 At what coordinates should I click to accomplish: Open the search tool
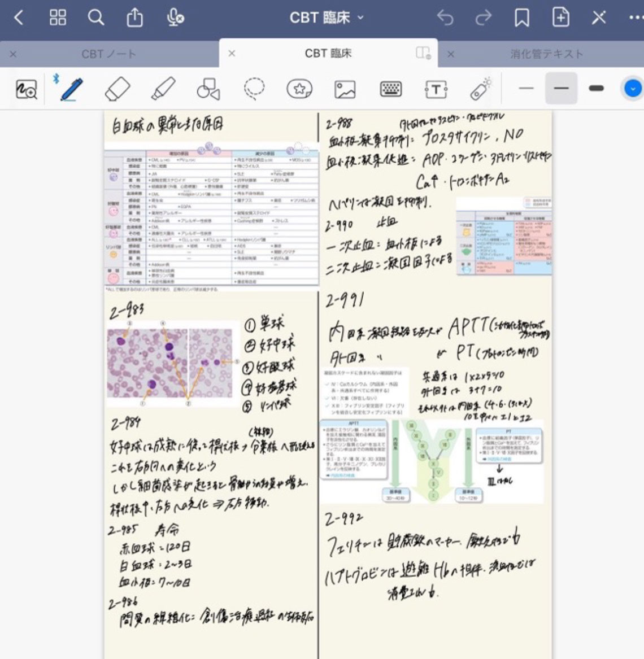point(96,18)
